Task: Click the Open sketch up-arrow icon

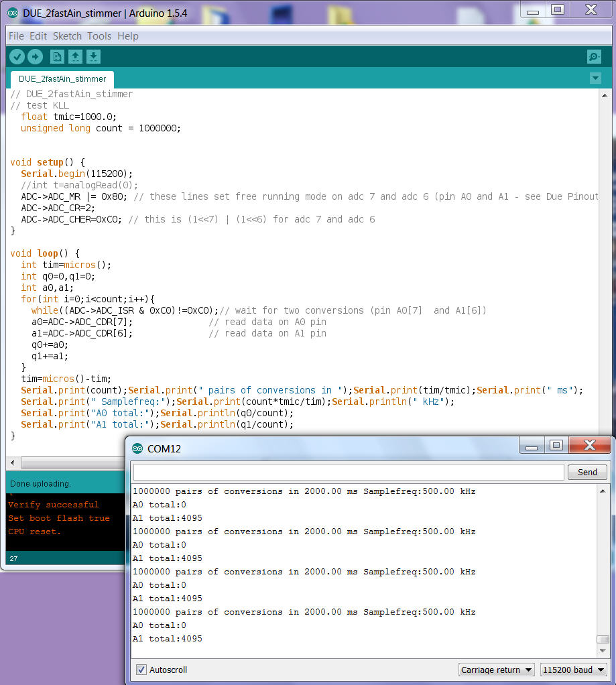Action: 76,57
